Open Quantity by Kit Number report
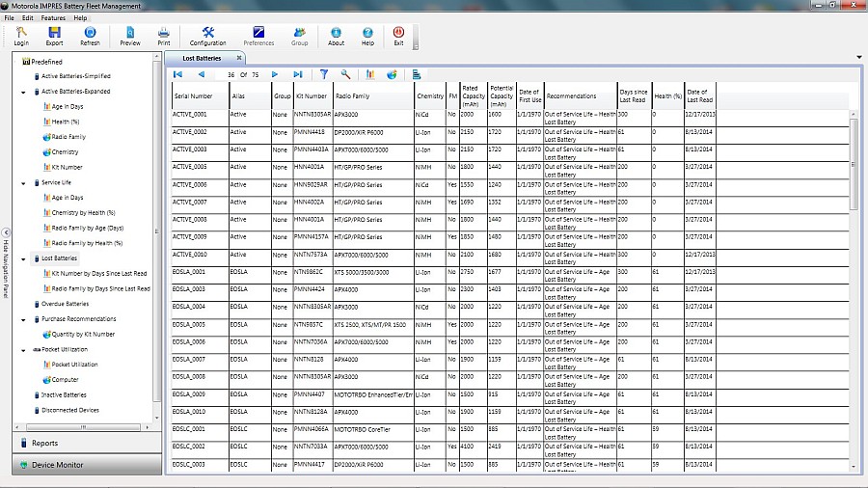 (x=79, y=335)
